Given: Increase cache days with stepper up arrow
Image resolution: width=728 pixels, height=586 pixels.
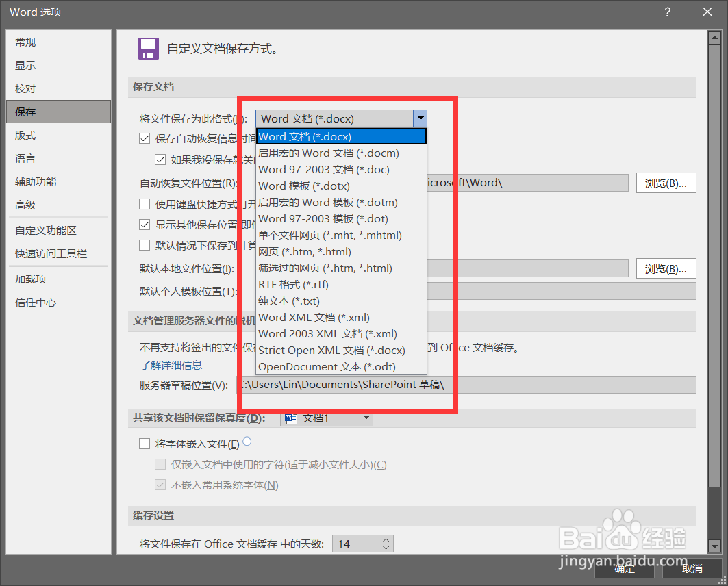Looking at the screenshot, I should click(x=386, y=540).
